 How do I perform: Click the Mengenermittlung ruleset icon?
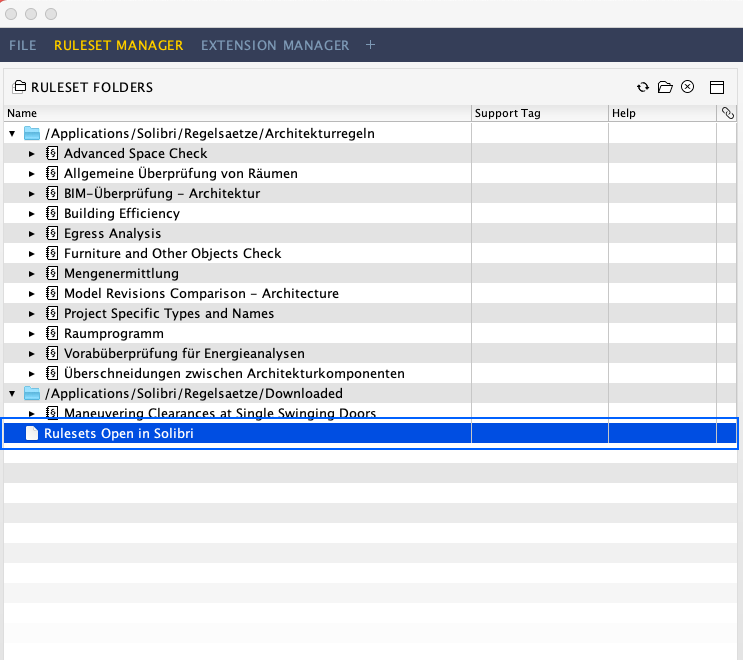click(x=52, y=273)
